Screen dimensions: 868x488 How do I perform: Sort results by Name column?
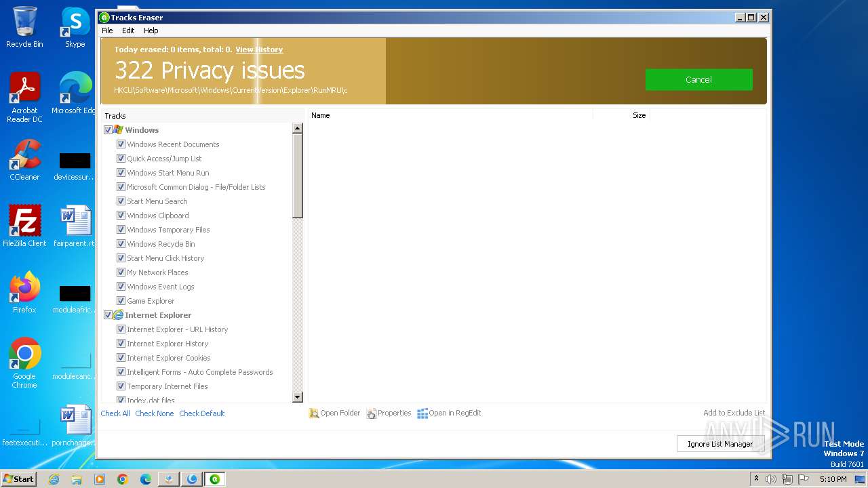[450, 115]
